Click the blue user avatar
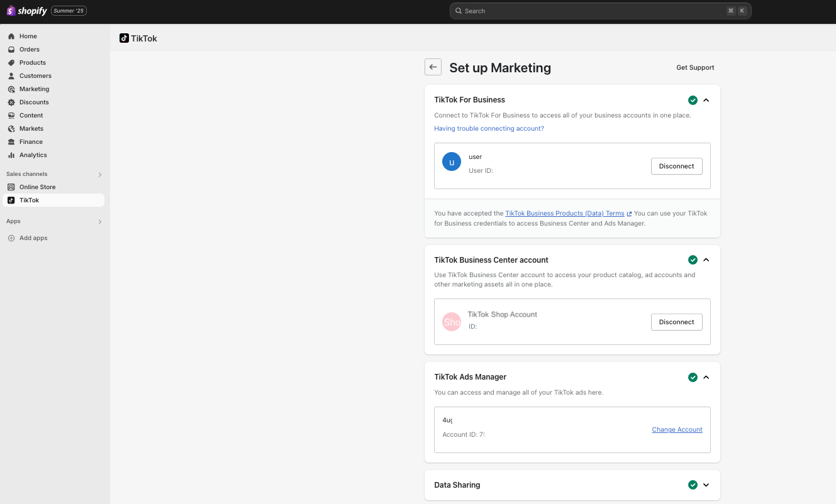Viewport: 836px width, 504px height. tap(452, 162)
